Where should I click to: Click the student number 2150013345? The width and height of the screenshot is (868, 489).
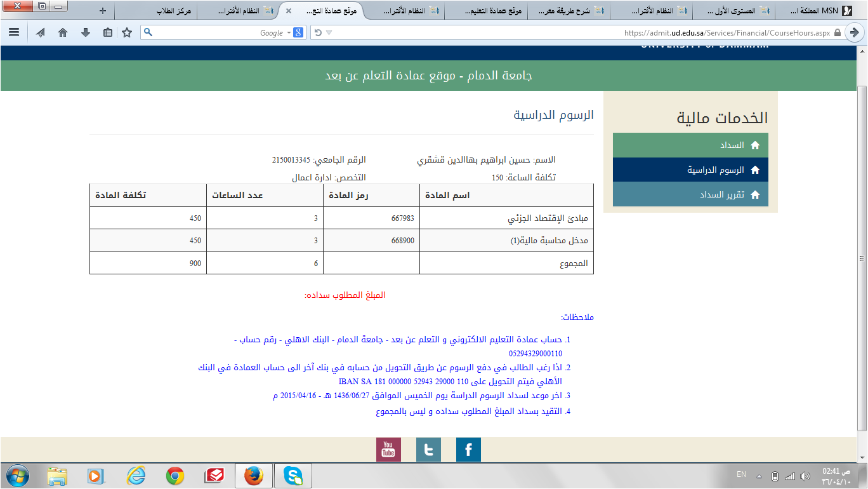[x=291, y=160]
